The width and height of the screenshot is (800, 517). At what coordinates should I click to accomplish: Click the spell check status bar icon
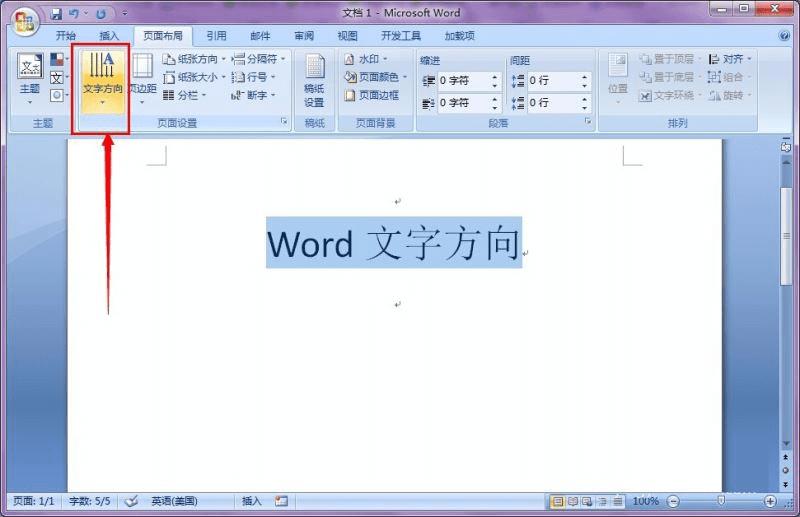131,501
